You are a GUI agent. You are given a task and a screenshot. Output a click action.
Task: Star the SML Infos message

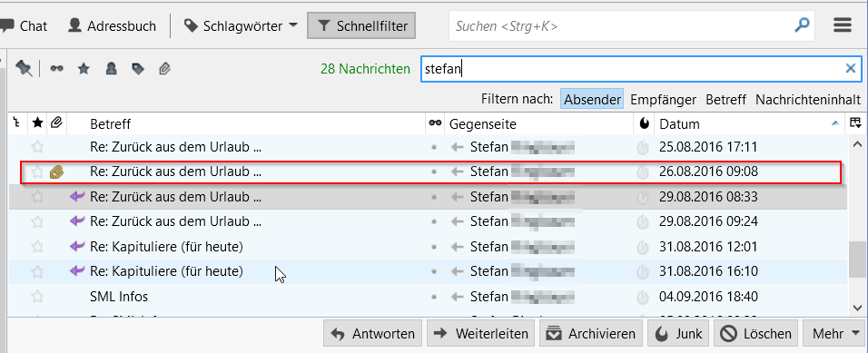coord(37,297)
